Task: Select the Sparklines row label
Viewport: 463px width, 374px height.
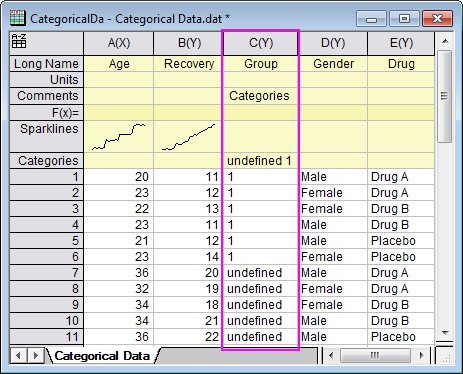Action: coord(46,137)
